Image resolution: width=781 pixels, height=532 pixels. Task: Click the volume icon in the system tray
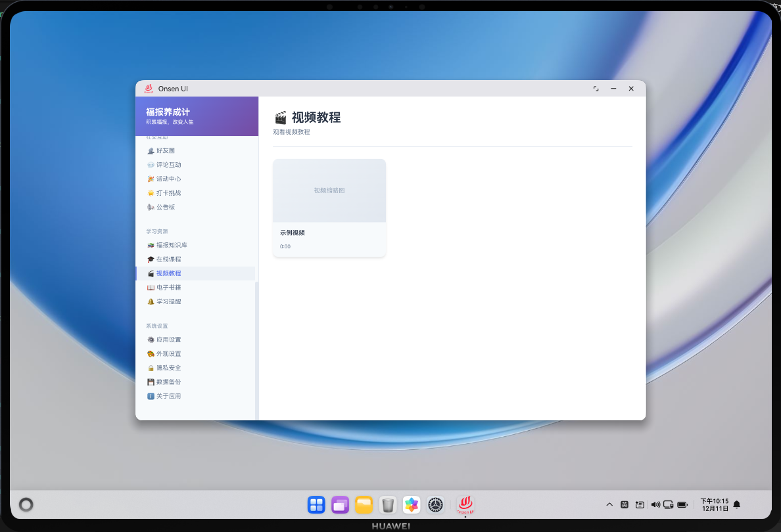(655, 504)
